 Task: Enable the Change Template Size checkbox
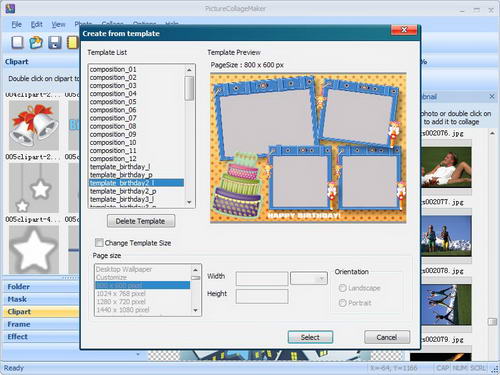(99, 242)
